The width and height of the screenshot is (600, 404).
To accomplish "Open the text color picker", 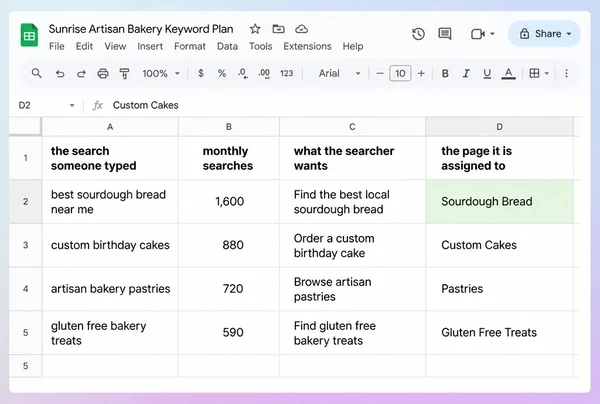I will 508,73.
